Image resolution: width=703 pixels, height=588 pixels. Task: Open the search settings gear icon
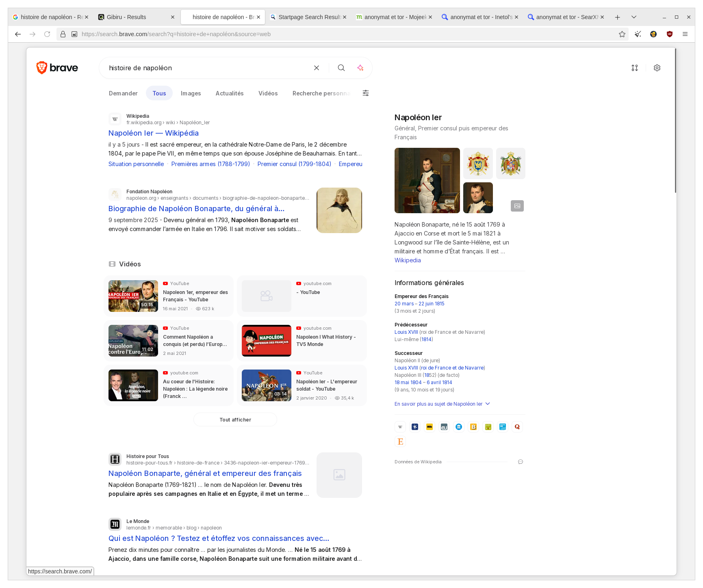click(x=657, y=68)
